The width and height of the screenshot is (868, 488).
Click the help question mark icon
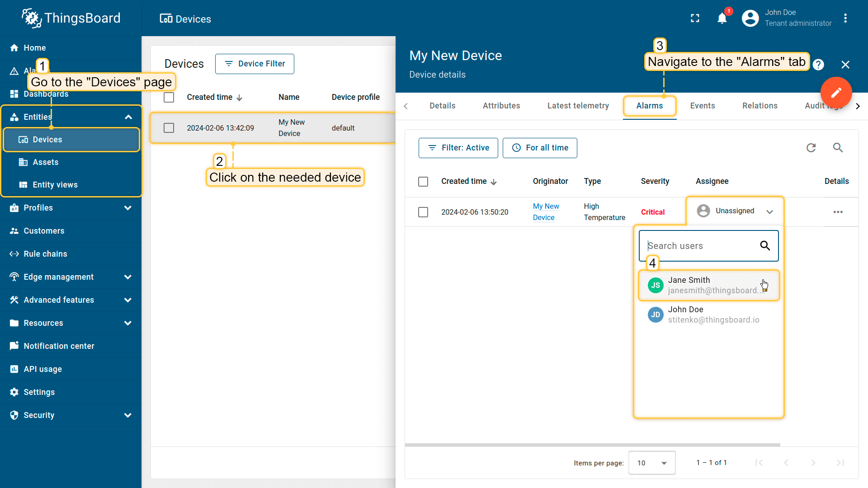click(x=818, y=65)
